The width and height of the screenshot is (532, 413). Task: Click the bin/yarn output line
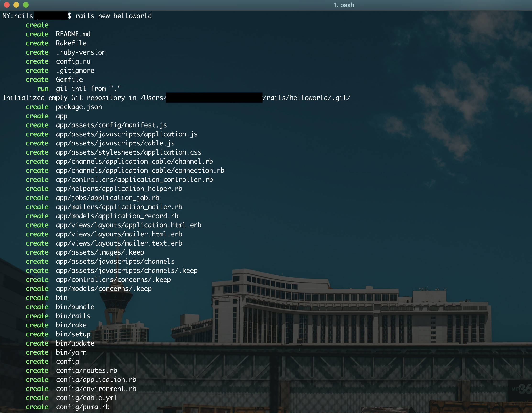(x=71, y=352)
